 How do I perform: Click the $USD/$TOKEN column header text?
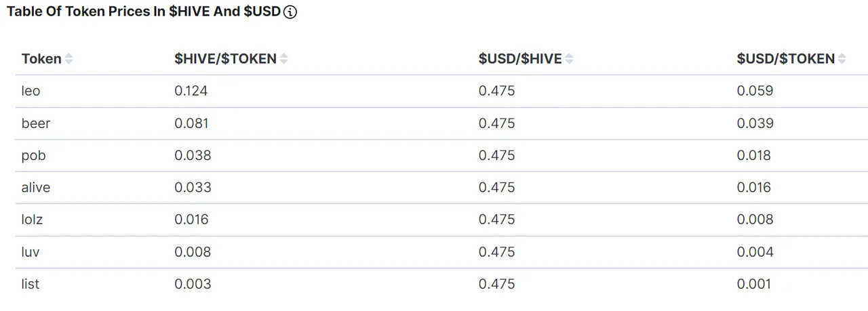pos(786,59)
